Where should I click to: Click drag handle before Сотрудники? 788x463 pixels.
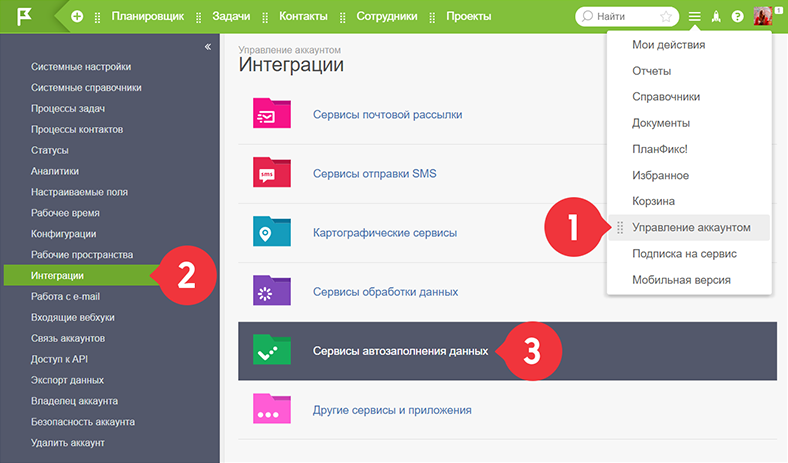pyautogui.click(x=343, y=18)
